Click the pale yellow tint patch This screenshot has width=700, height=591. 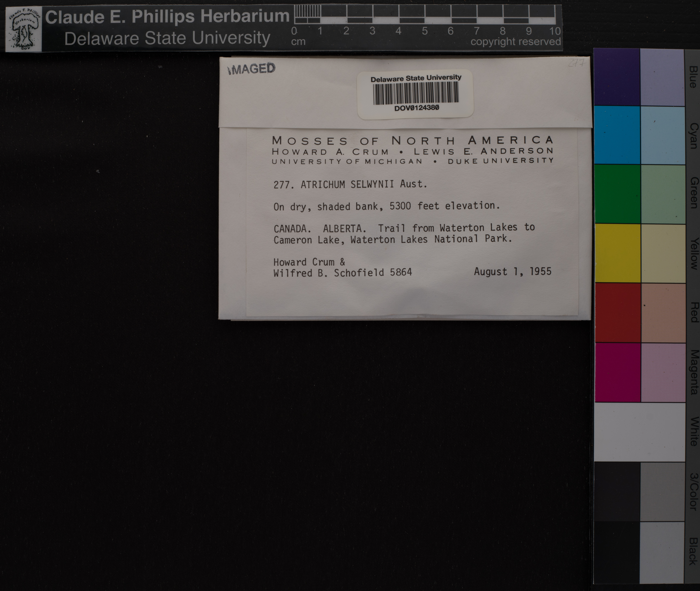pos(662,253)
